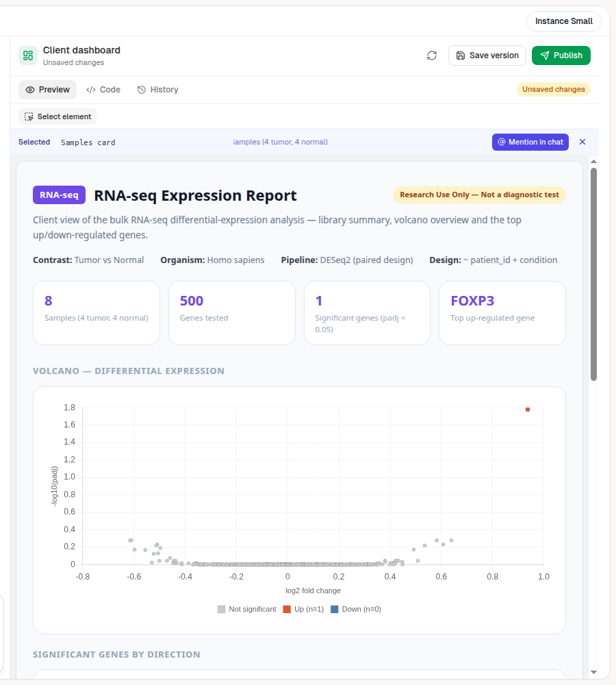Click the Volcano — Differential Expression heading
This screenshot has width=616, height=685.
[129, 371]
